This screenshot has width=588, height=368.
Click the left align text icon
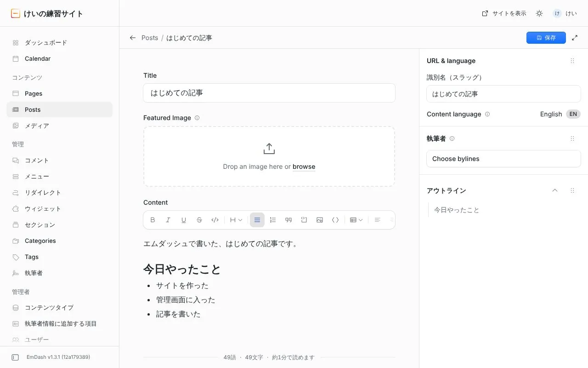coord(378,220)
